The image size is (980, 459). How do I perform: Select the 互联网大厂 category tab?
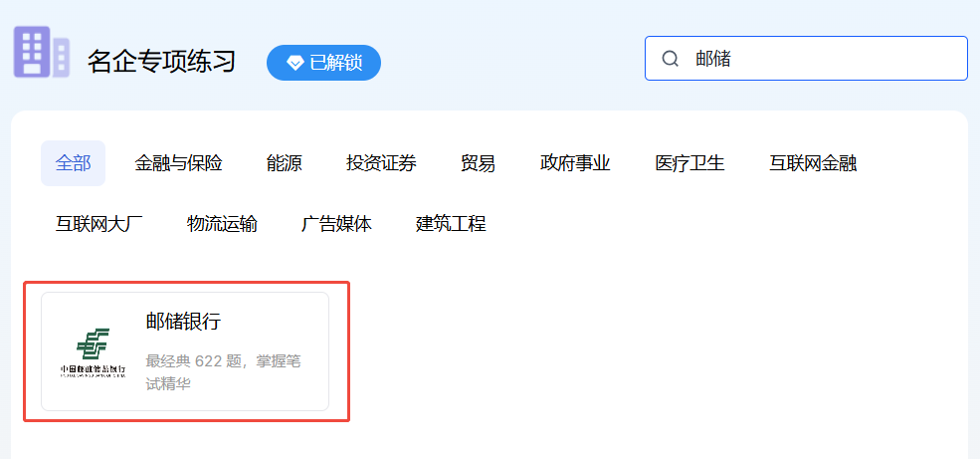click(x=99, y=224)
